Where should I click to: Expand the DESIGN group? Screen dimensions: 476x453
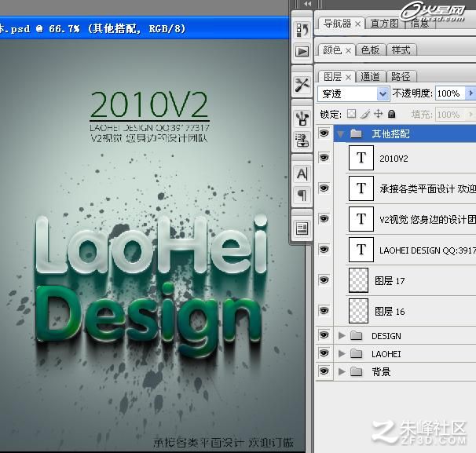(x=342, y=335)
